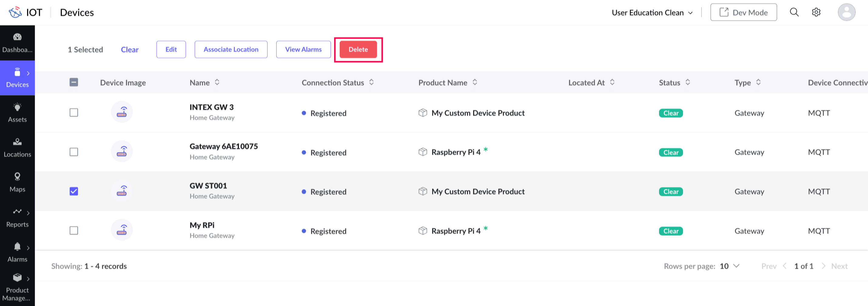Viewport: 868px width, 306px height.
Task: Sort by the Name column
Action: click(217, 82)
